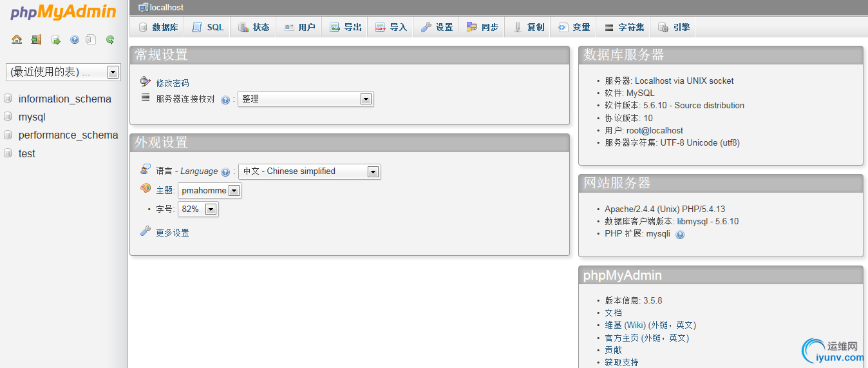Image resolution: width=868 pixels, height=368 pixels.
Task: Open the 字号 dropdown showing 82%
Action: coord(198,209)
